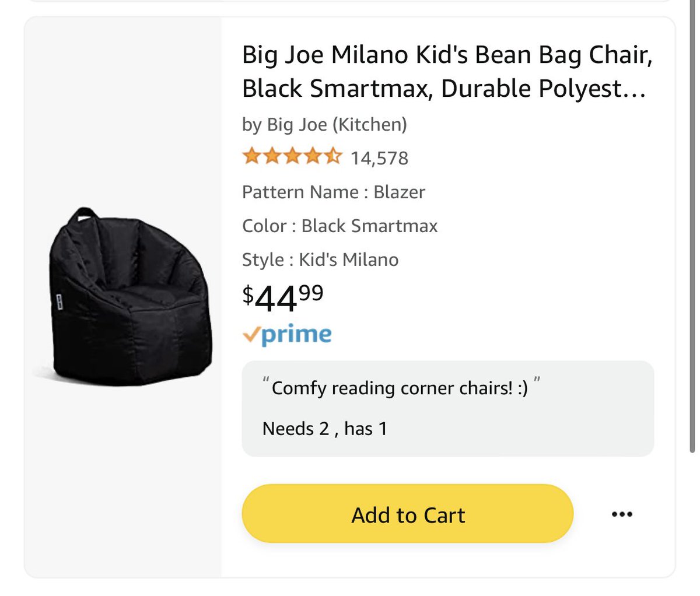Click the Style Kid's Milano line
This screenshot has height=596, width=700.
(320, 260)
